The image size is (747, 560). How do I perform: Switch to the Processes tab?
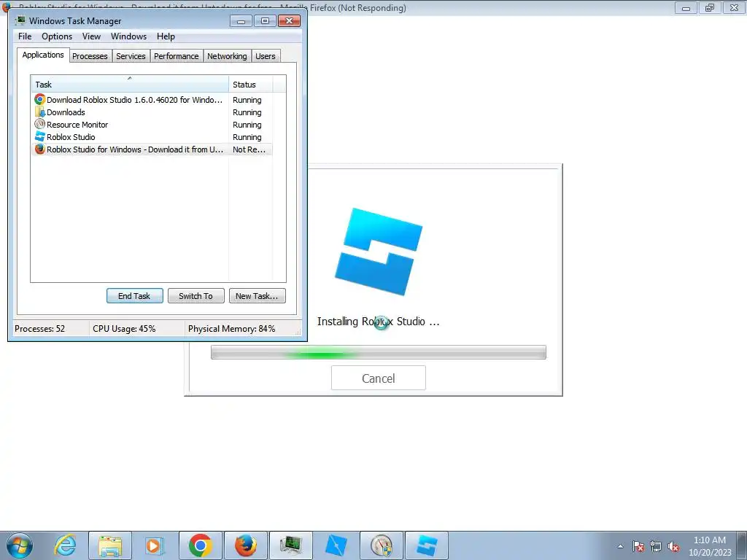[x=90, y=56]
